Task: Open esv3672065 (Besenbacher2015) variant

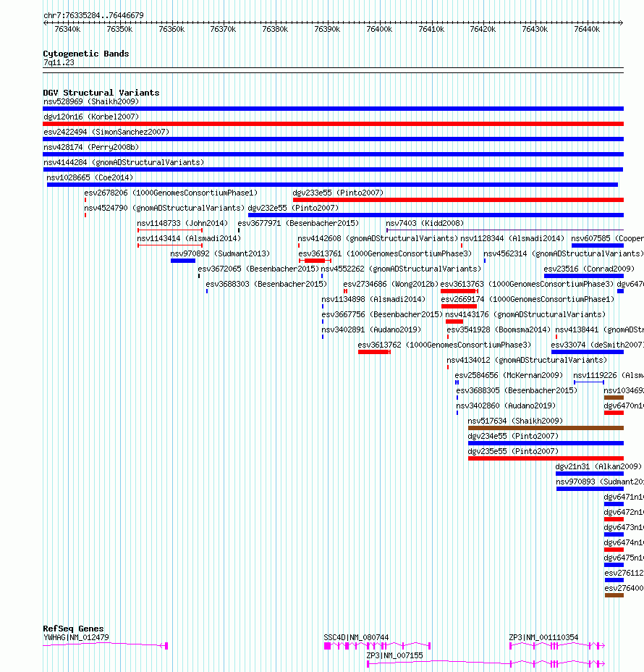Action: coord(258,269)
